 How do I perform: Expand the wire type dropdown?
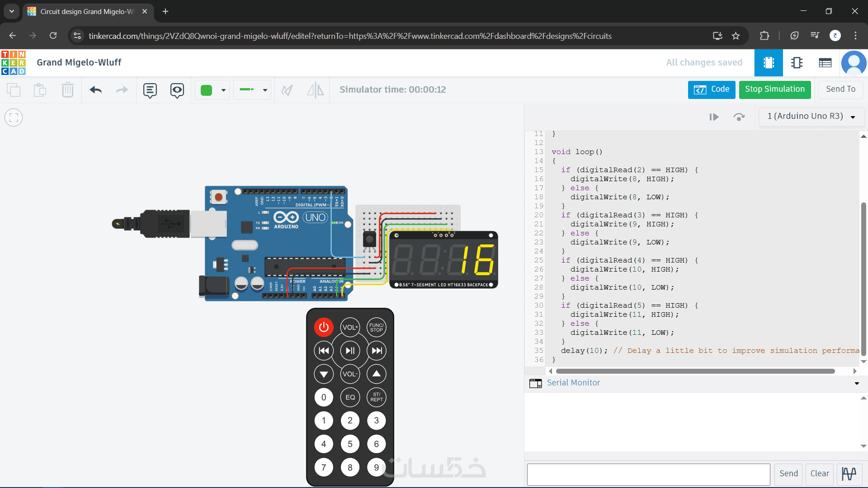[x=253, y=90]
